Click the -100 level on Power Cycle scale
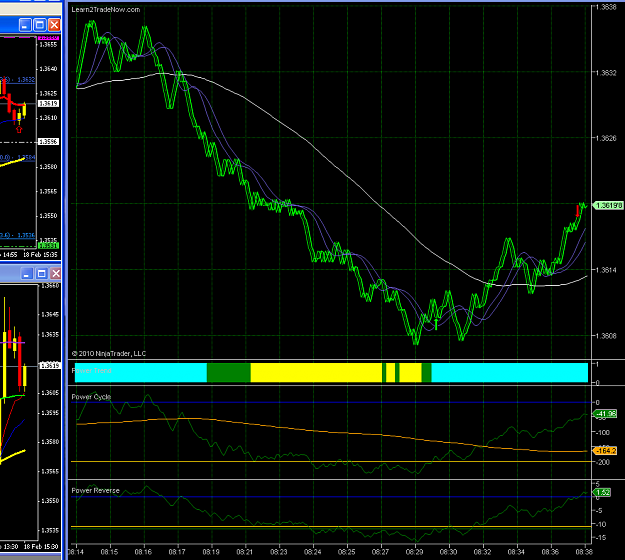The width and height of the screenshot is (625, 560). [603, 432]
